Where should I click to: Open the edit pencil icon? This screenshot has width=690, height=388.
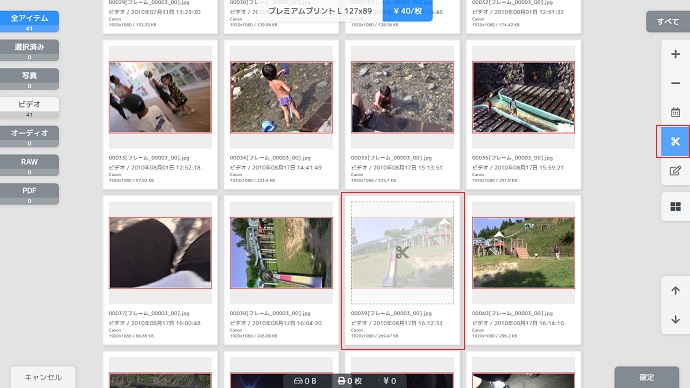(x=675, y=171)
